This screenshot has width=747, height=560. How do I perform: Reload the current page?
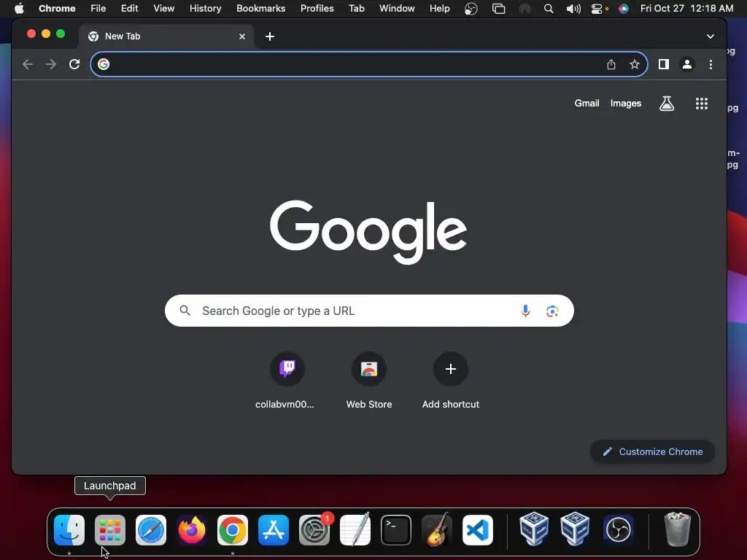(74, 64)
